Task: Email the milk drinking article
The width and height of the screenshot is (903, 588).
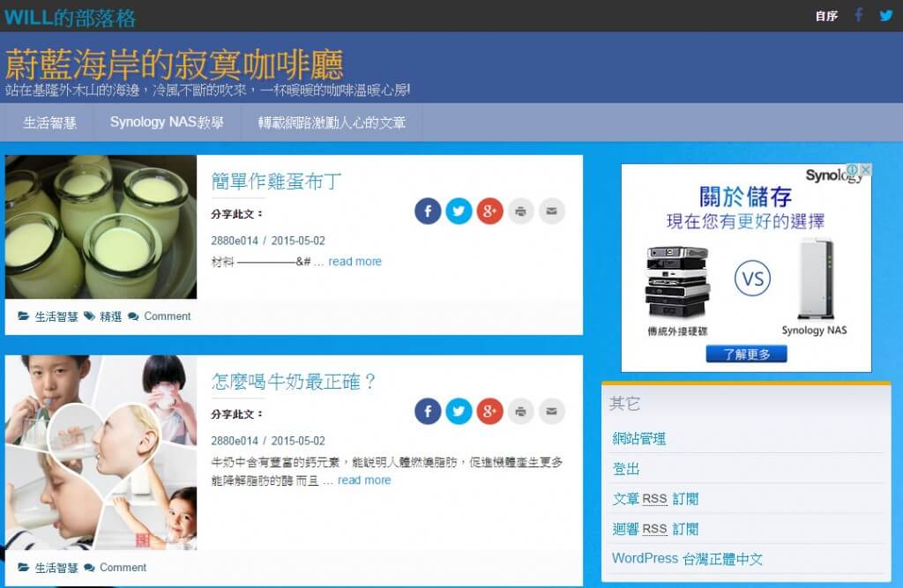Action: click(552, 412)
